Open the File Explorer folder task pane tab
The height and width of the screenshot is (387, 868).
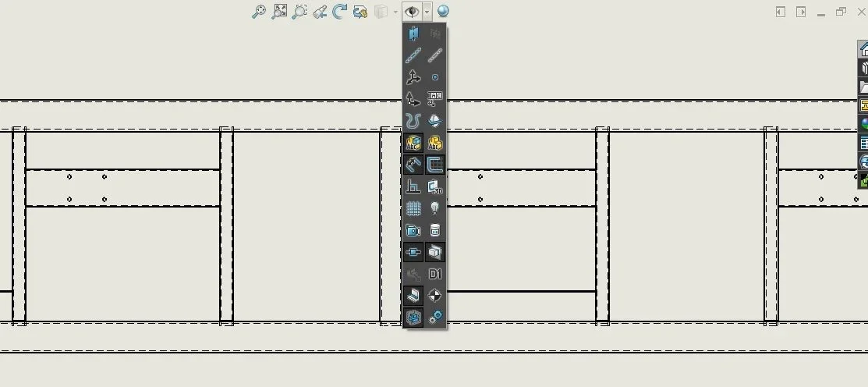863,87
